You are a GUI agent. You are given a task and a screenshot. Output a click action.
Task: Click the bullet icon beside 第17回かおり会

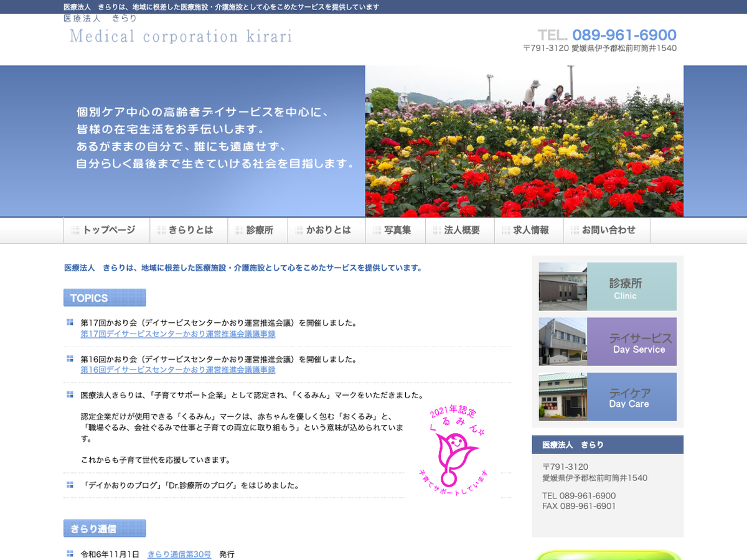coord(70,322)
